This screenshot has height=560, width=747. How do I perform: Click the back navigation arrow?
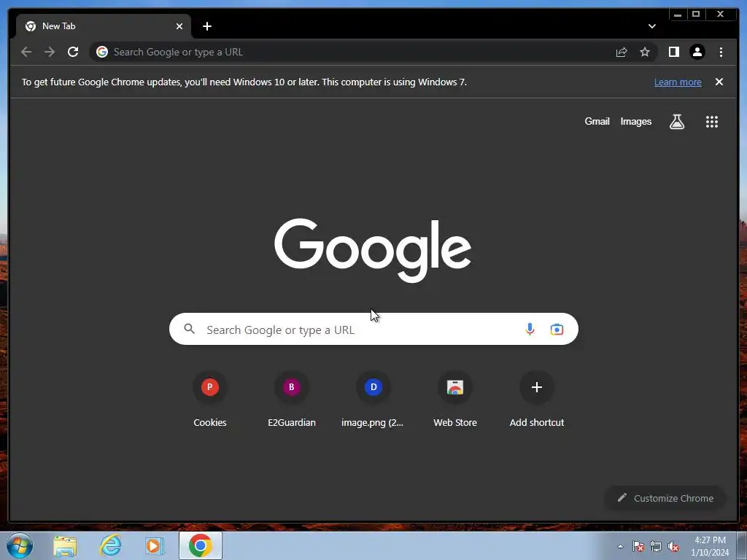(26, 52)
